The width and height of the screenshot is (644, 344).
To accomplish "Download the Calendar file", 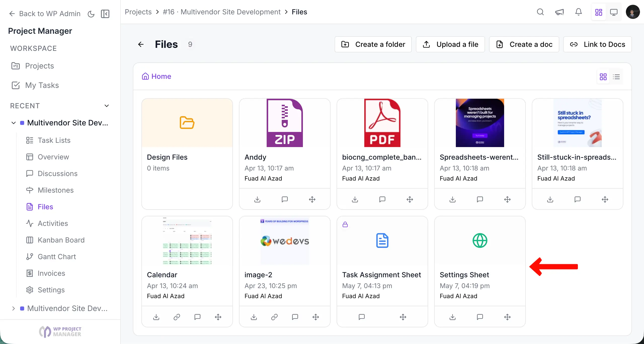I will point(156,317).
